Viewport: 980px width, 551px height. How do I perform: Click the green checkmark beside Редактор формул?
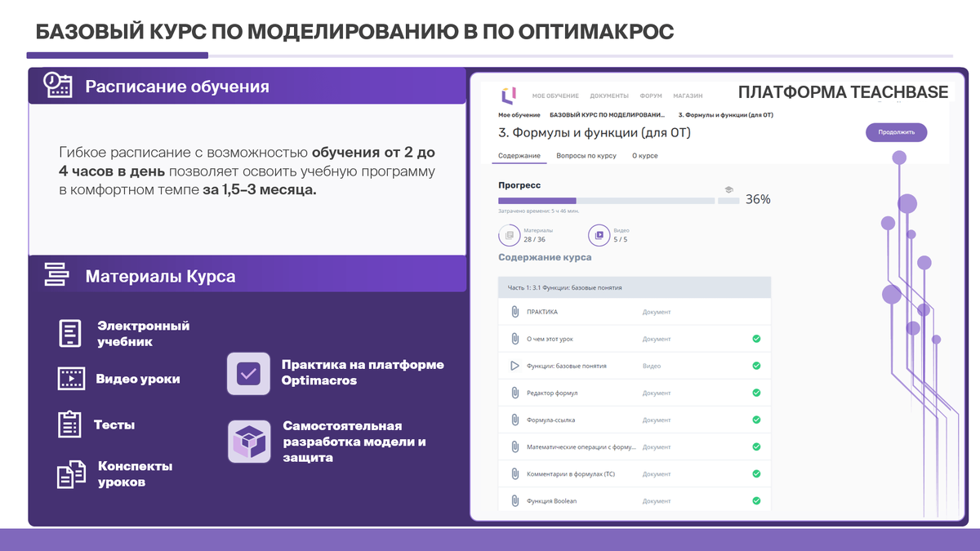757,393
